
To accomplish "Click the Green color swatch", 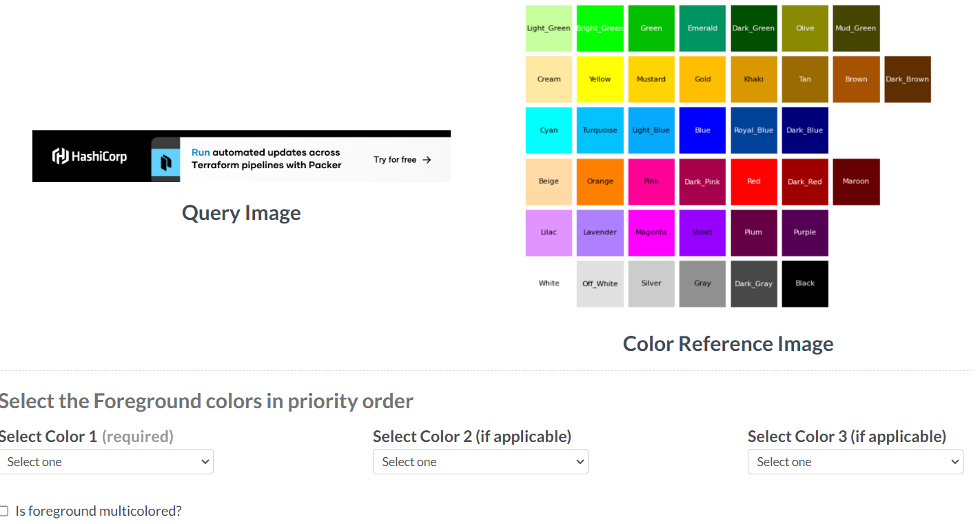I will 651,28.
